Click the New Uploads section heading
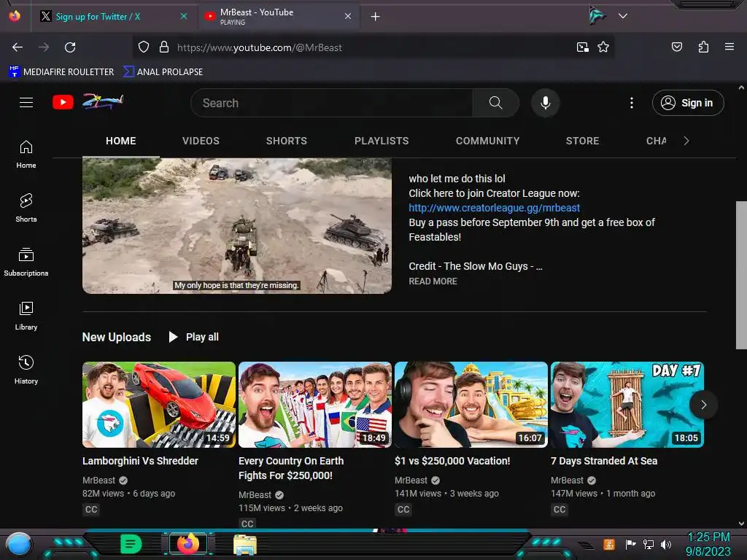 (116, 337)
